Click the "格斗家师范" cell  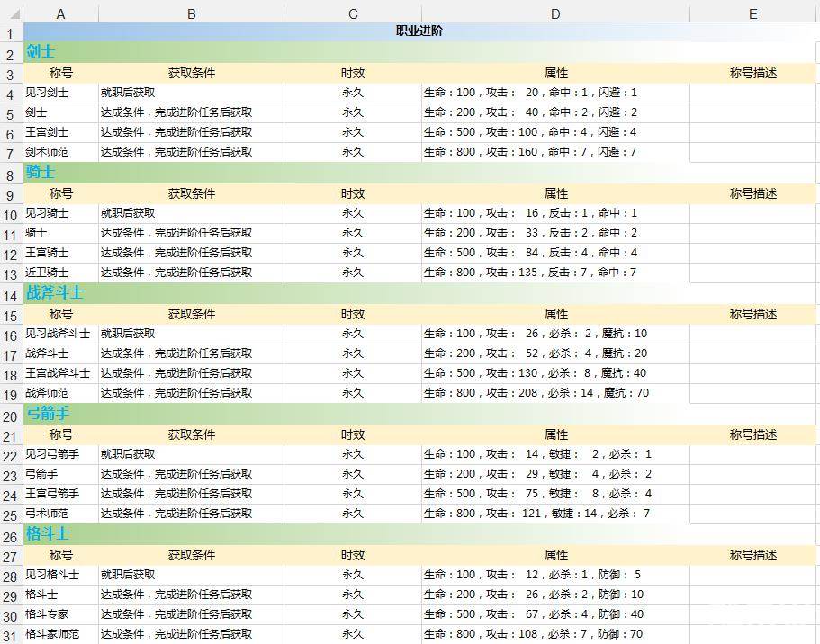tap(52, 634)
